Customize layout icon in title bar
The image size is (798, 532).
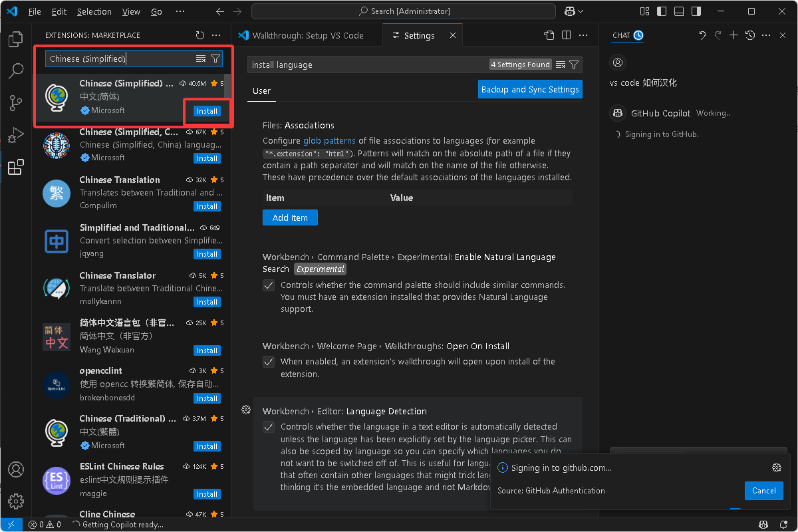(x=644, y=11)
